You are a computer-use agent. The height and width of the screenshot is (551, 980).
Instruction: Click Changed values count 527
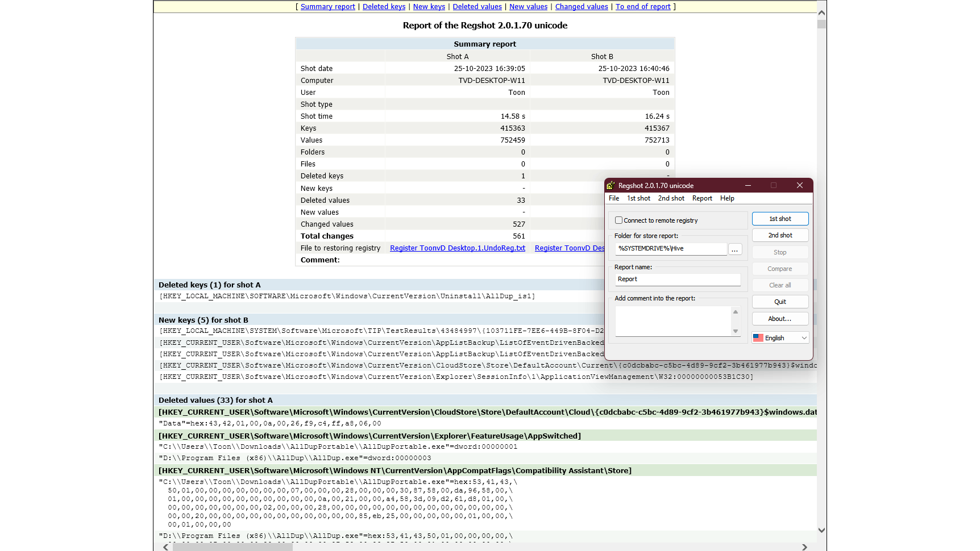519,224
